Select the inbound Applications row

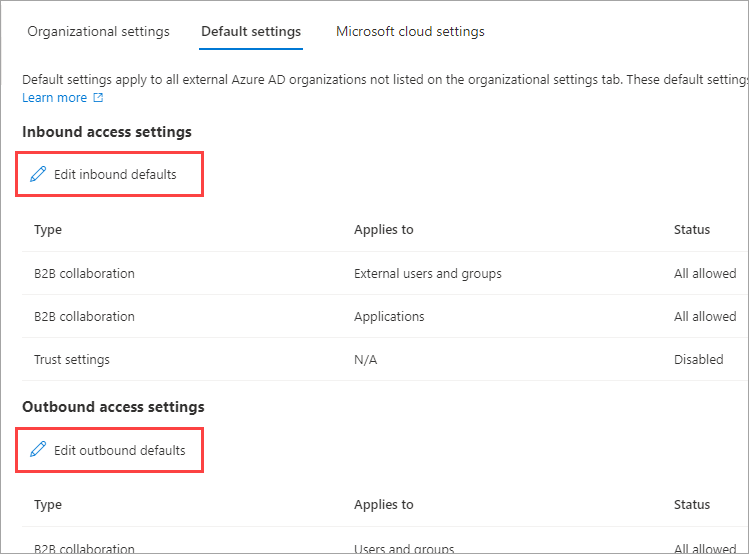click(389, 316)
